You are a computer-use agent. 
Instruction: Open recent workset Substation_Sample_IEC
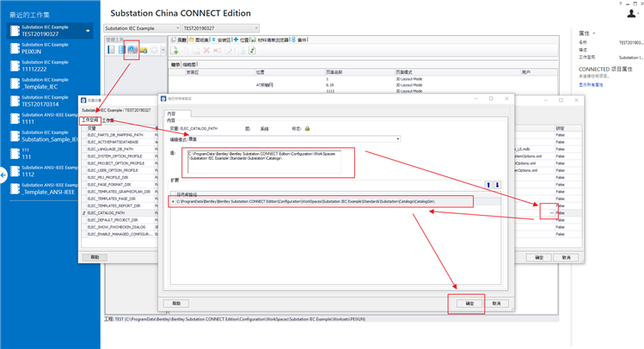coord(43,137)
